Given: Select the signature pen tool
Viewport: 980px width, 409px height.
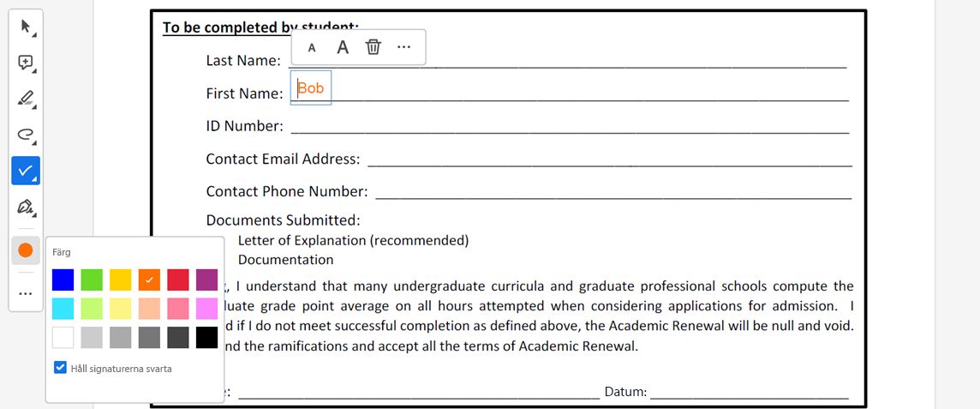Looking at the screenshot, I should 26,206.
